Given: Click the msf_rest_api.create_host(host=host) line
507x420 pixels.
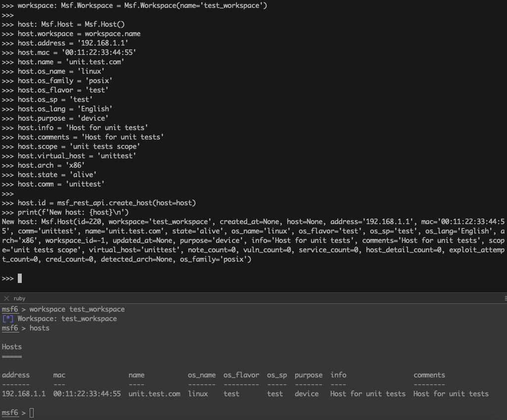Looking at the screenshot, I should (x=99, y=203).
